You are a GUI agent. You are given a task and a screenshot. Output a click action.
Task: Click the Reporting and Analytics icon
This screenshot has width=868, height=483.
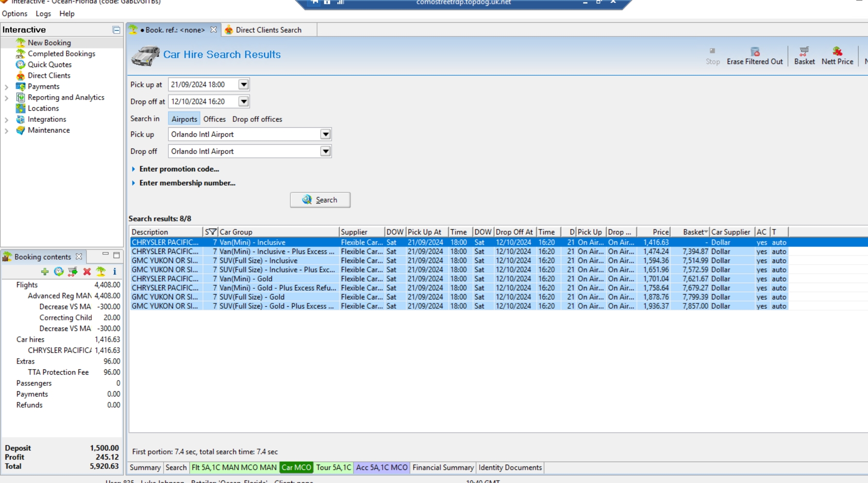[x=20, y=98]
